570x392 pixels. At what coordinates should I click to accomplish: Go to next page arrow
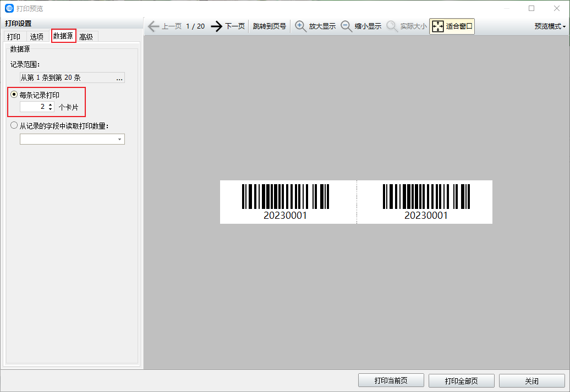coord(216,26)
